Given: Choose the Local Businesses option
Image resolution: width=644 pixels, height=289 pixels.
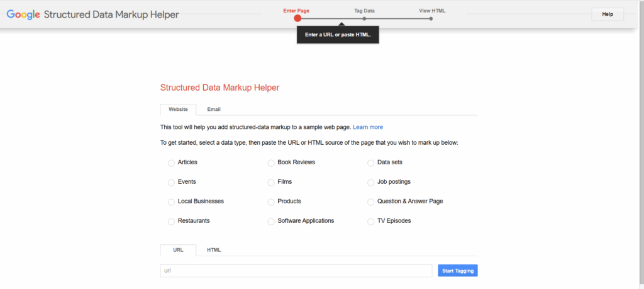Looking at the screenshot, I should 171,202.
